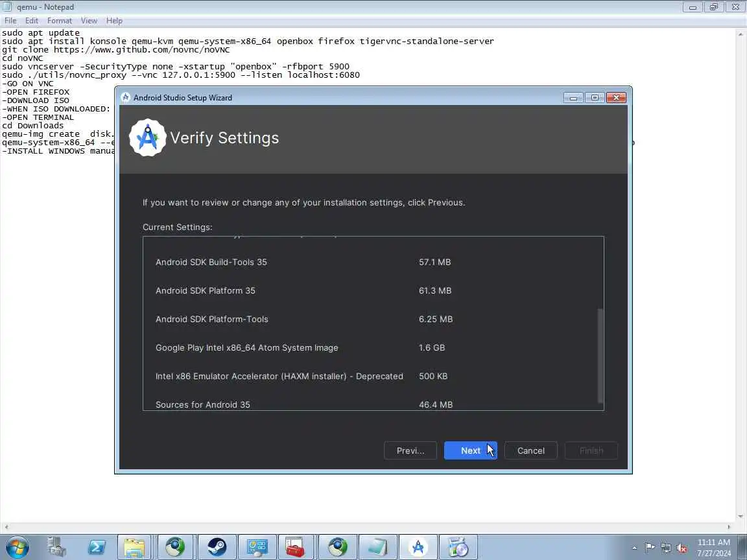The height and width of the screenshot is (560, 747).
Task: Click the 57.1 MB size value
Action: pos(434,262)
